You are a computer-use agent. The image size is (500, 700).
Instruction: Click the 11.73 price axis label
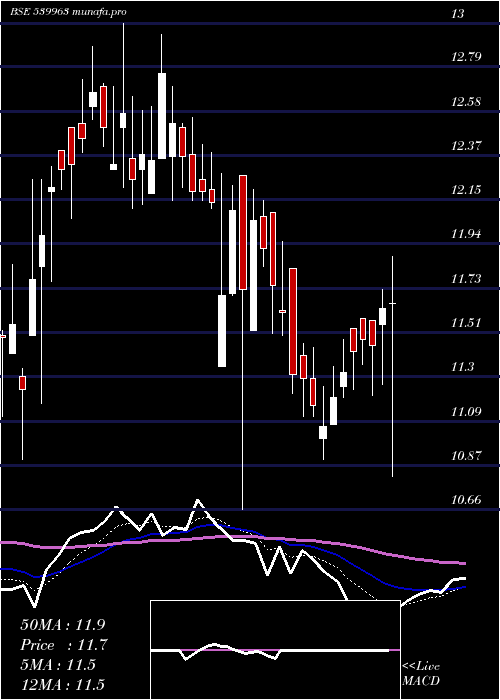[x=466, y=279]
